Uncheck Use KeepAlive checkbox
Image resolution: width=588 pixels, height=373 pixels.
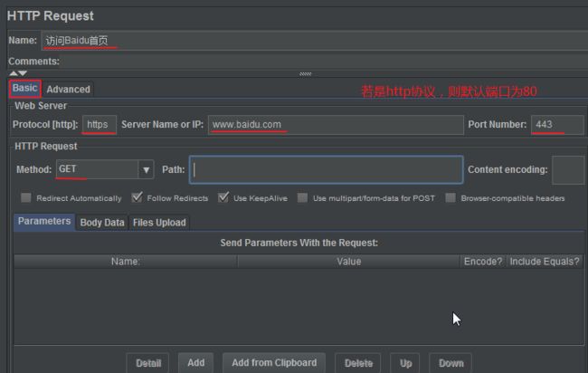(x=223, y=197)
